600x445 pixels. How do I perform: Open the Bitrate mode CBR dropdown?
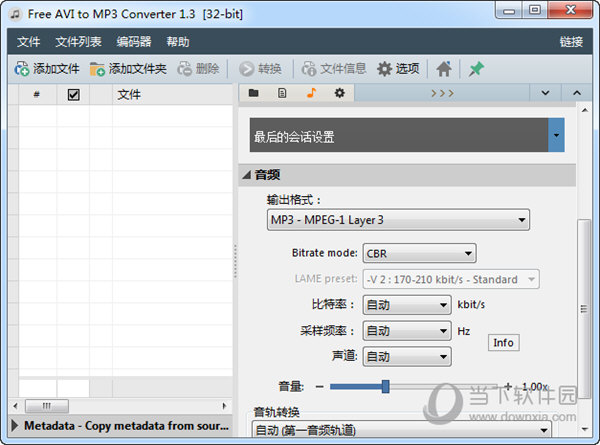pyautogui.click(x=419, y=253)
